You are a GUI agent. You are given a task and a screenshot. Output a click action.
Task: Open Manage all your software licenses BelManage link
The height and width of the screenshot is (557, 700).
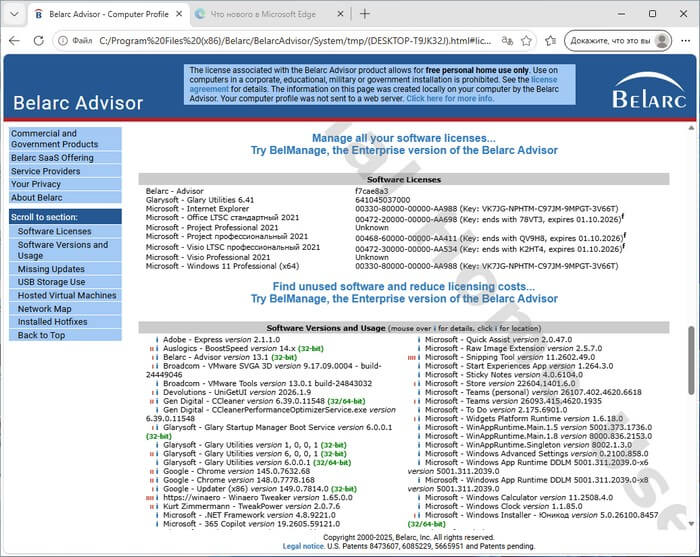click(x=404, y=144)
